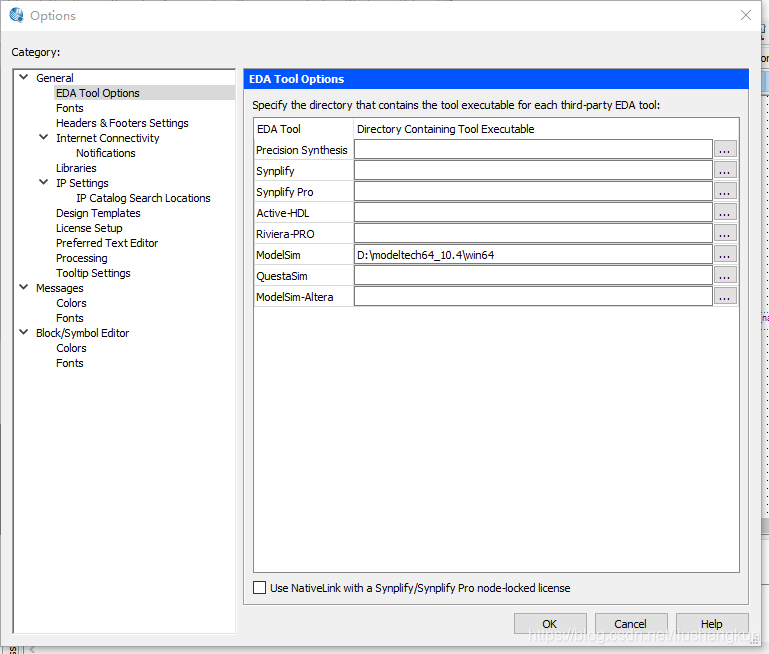769x654 pixels.
Task: Open Tooltip Settings page
Action: point(93,273)
